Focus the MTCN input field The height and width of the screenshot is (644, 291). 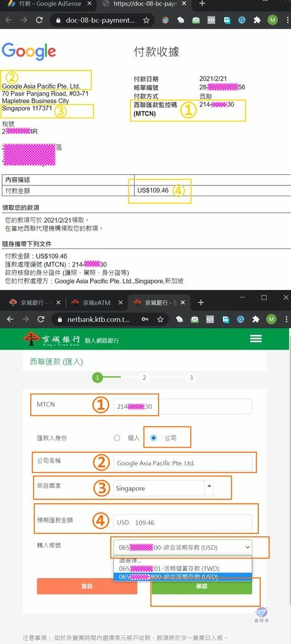(183, 407)
